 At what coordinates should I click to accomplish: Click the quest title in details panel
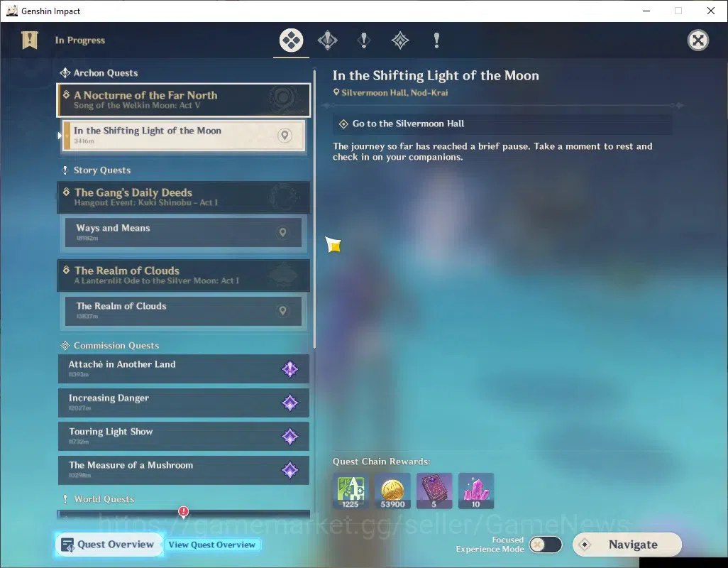pyautogui.click(x=436, y=76)
